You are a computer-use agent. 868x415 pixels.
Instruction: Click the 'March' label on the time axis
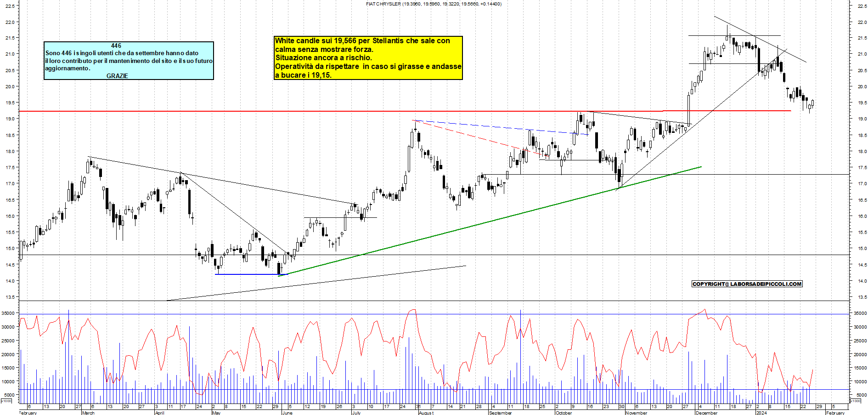coord(88,413)
